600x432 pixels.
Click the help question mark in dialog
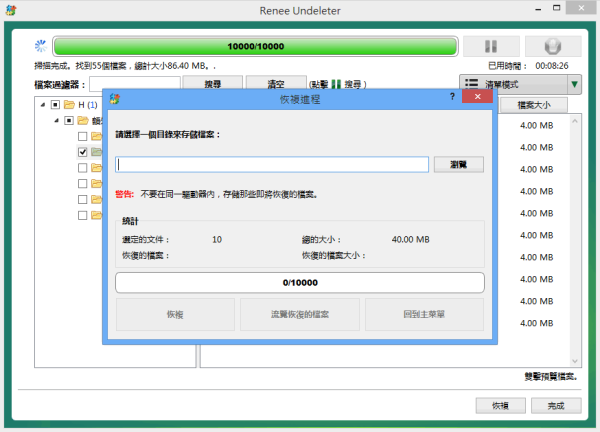452,96
